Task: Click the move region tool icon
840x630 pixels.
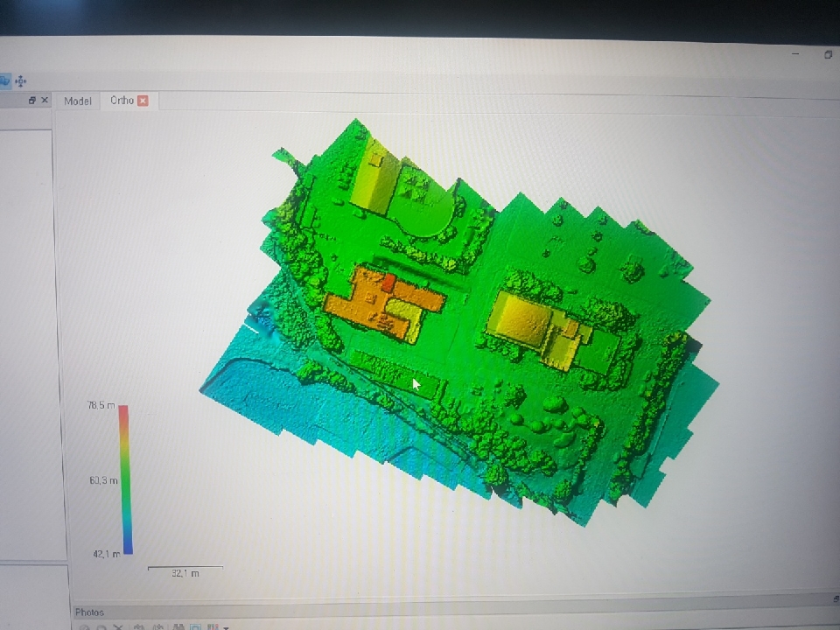Action: tap(21, 81)
